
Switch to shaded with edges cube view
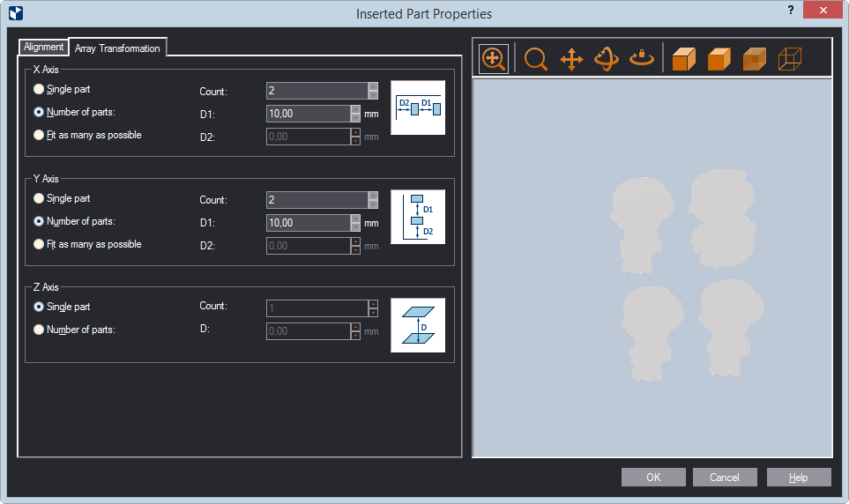click(684, 59)
